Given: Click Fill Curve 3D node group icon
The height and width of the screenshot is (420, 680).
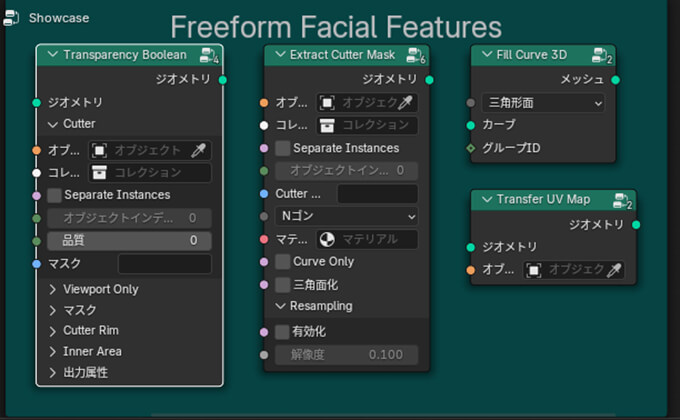Looking at the screenshot, I should click(602, 56).
